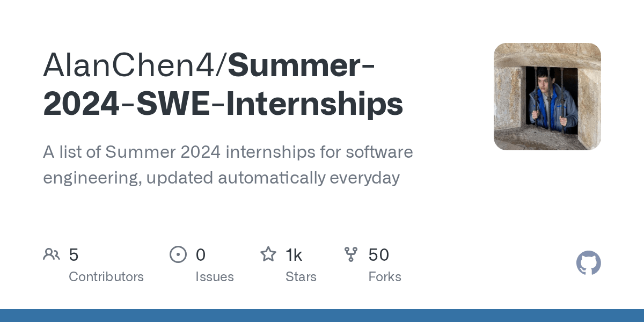Select the 1k stars count
644x322 pixels.
coord(294,255)
